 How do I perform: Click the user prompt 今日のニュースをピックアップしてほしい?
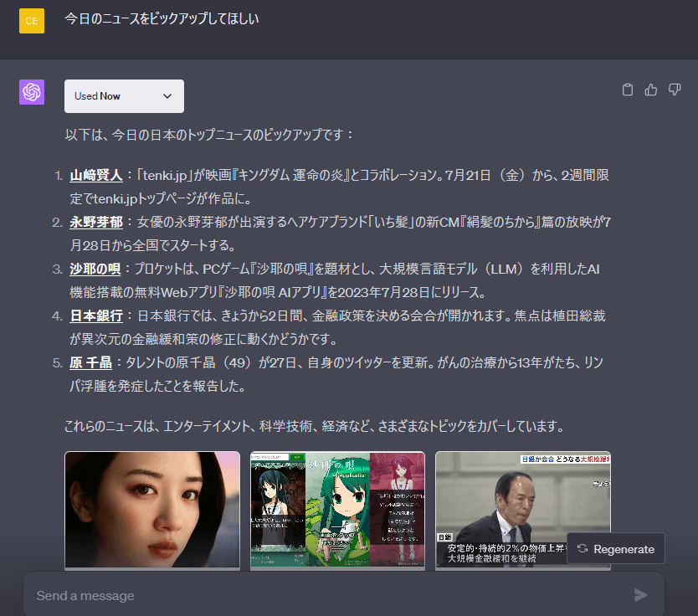pyautogui.click(x=162, y=18)
